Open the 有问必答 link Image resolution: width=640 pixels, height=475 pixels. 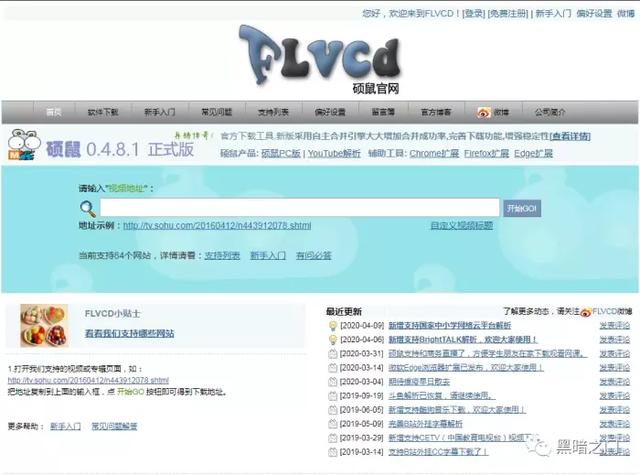(x=313, y=256)
